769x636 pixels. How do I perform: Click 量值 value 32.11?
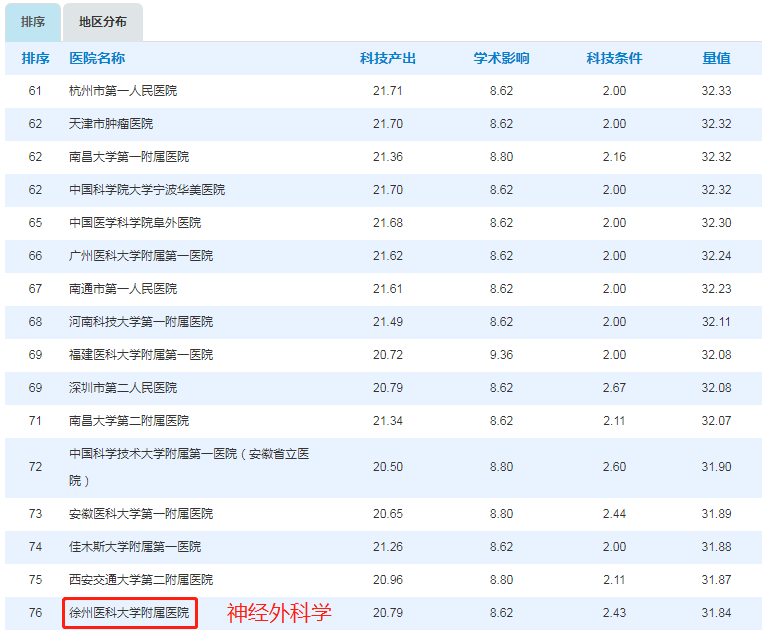click(x=717, y=322)
